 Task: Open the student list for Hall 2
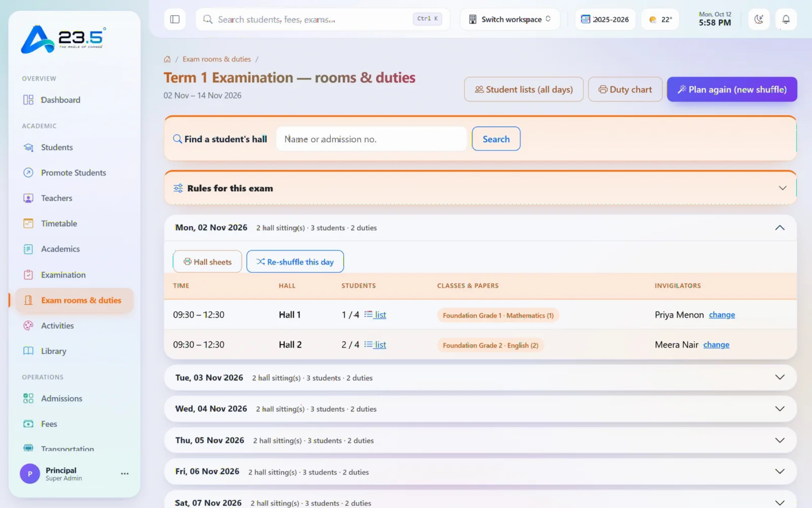click(x=376, y=345)
